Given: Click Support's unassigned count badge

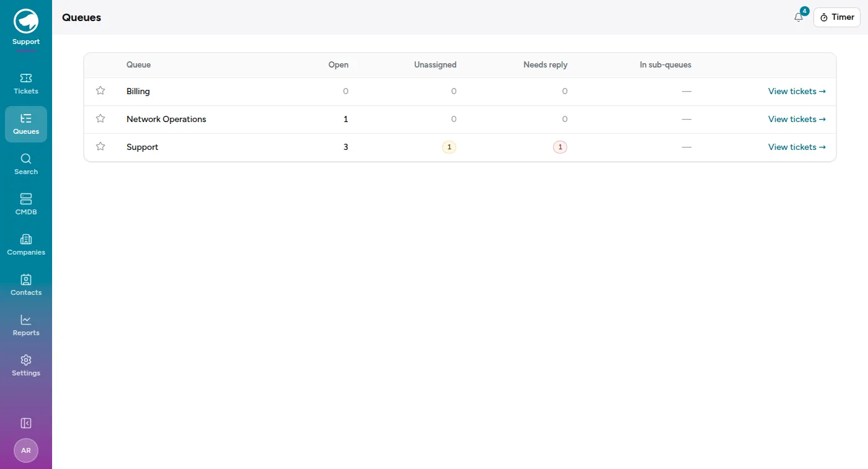Looking at the screenshot, I should coord(449,147).
